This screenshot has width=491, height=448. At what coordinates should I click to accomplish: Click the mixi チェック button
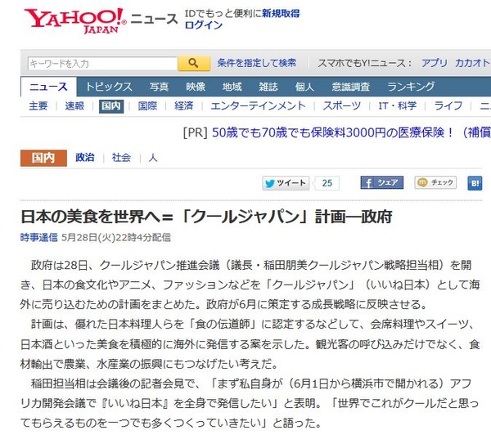point(435,182)
